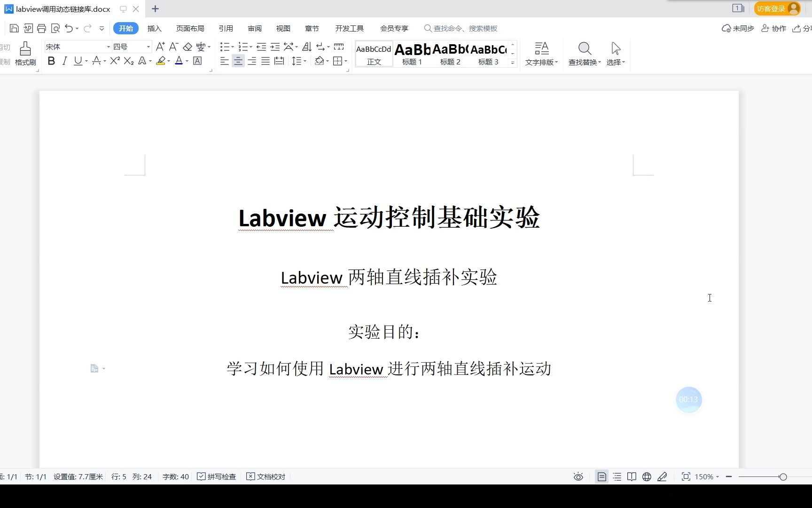Apply distributed alignment icon
812x508 pixels.
pos(279,61)
